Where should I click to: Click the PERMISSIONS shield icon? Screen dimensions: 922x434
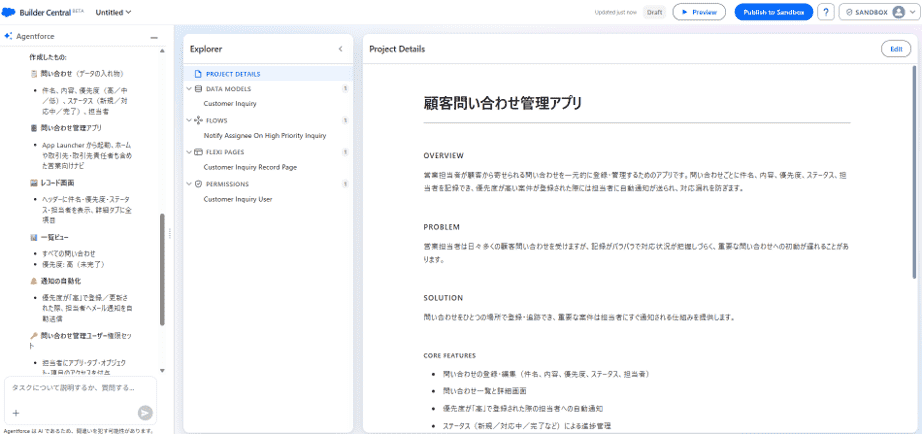click(x=198, y=184)
